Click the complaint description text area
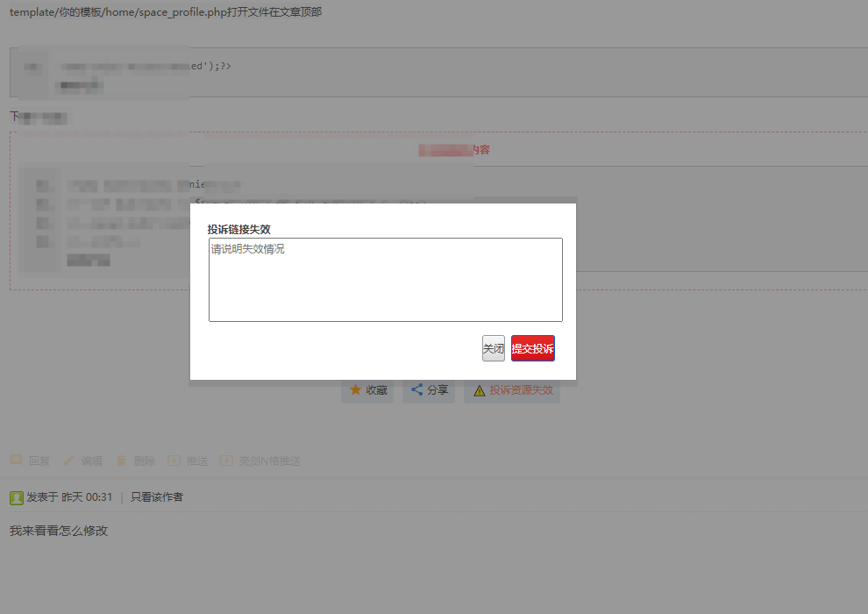The image size is (868, 614). (385, 280)
